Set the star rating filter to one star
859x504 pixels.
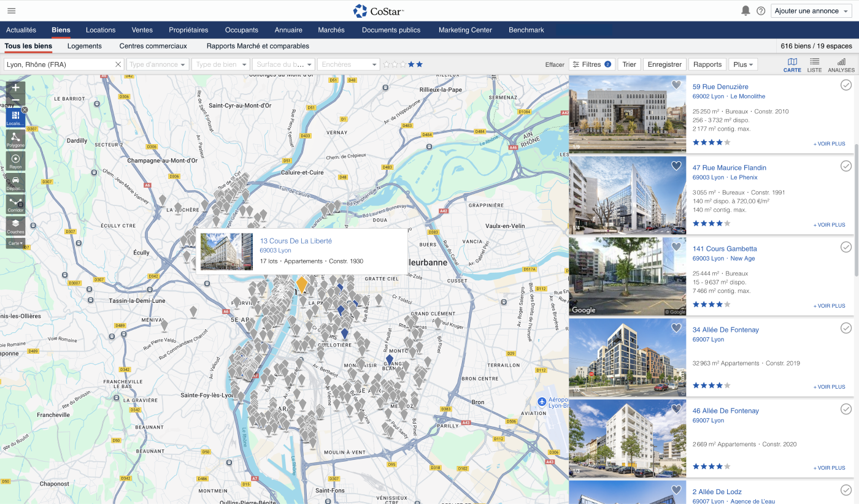click(387, 64)
